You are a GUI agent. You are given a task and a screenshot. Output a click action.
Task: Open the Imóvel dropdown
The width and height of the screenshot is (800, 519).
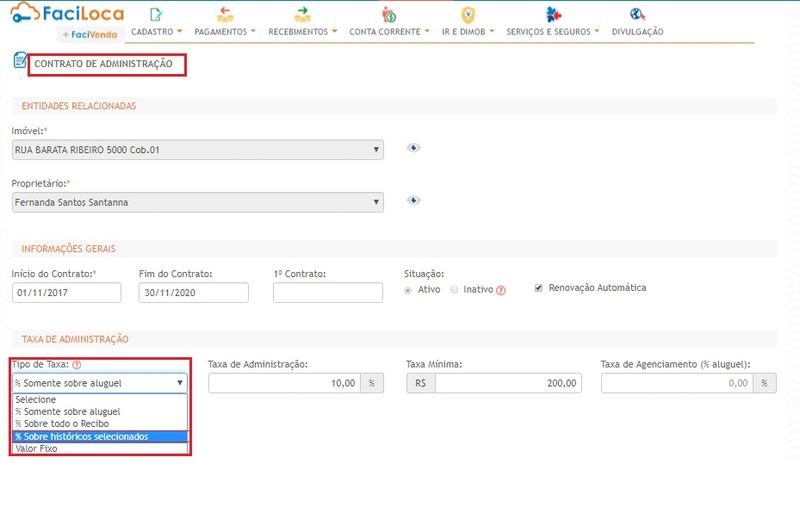coord(197,150)
